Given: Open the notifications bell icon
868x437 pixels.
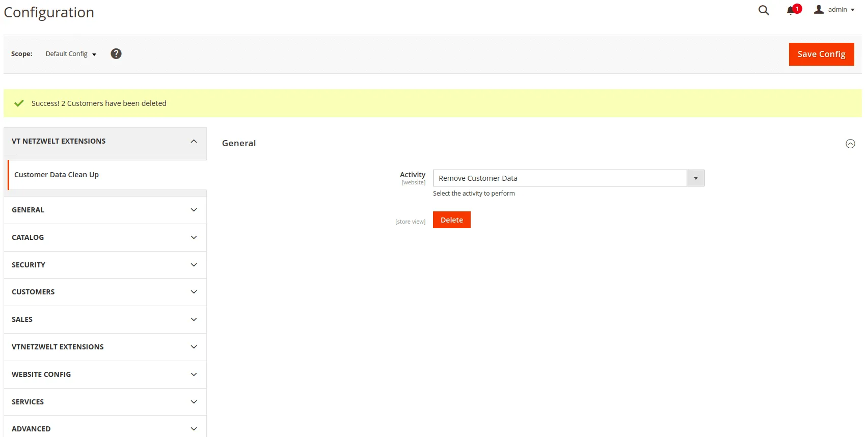Looking at the screenshot, I should coord(791,10).
